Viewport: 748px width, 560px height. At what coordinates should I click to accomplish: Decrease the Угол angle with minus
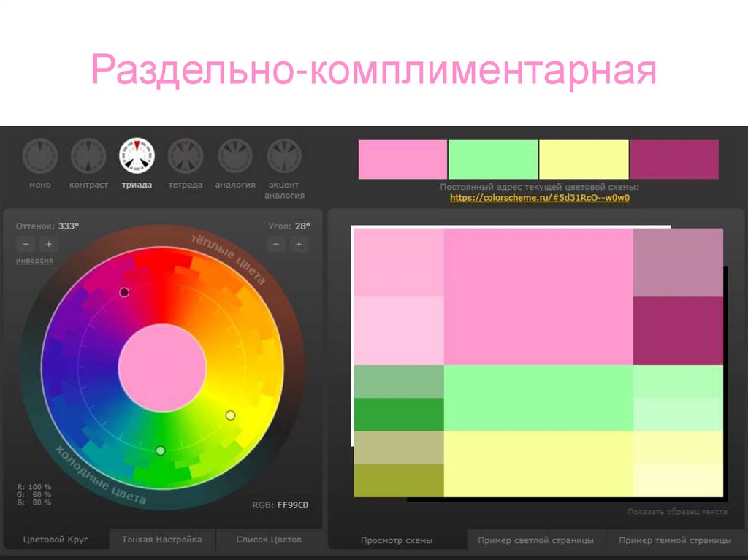[275, 245]
